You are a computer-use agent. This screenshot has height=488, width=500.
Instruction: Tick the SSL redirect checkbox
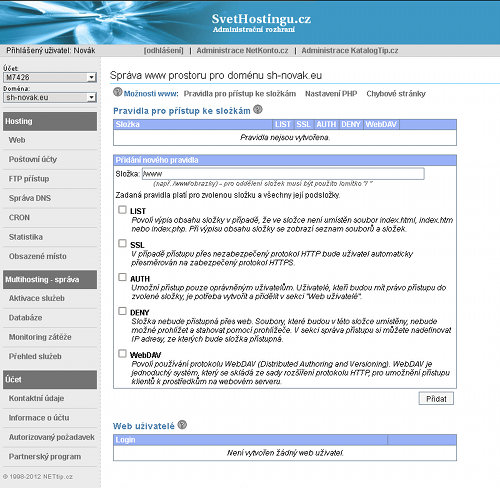tap(122, 243)
